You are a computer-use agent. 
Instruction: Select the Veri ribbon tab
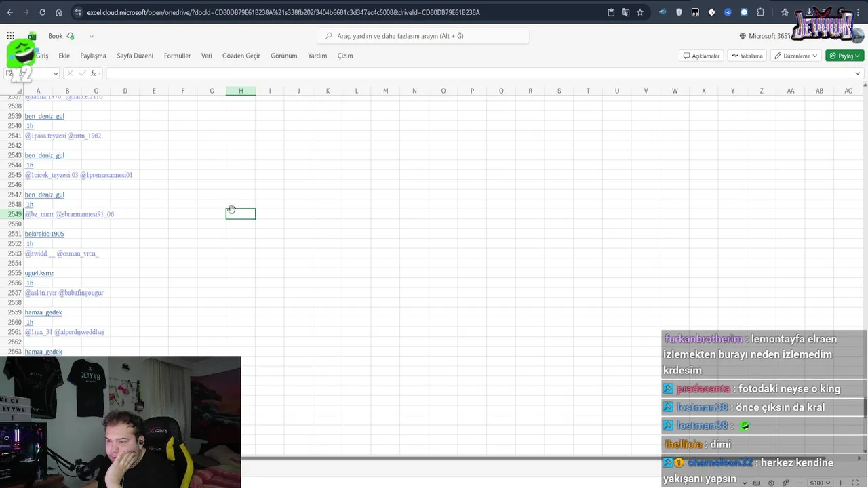tap(207, 56)
